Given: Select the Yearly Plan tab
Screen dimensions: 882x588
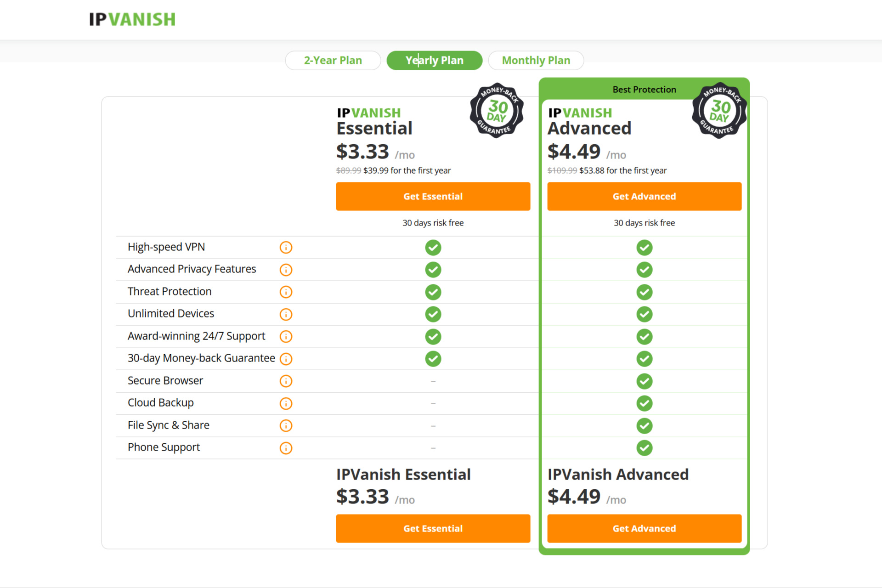Looking at the screenshot, I should 433,60.
